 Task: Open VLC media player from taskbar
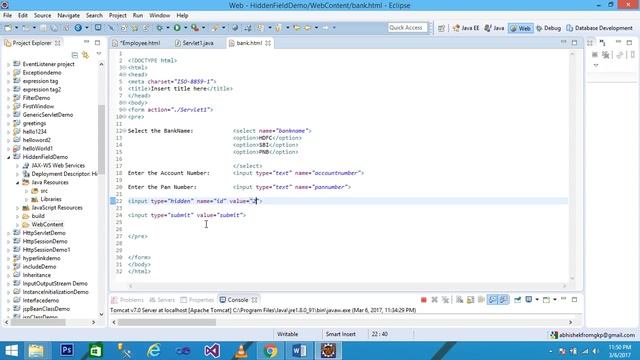click(x=241, y=351)
